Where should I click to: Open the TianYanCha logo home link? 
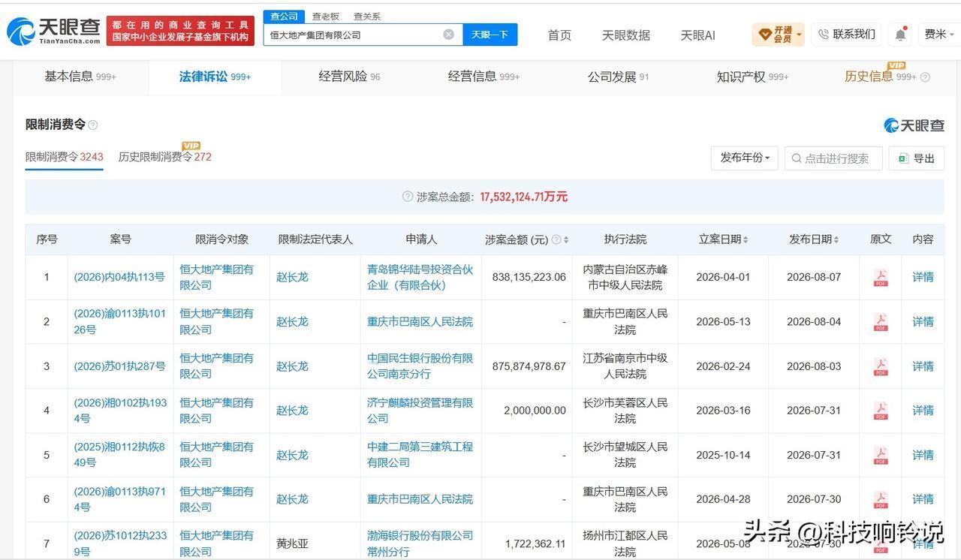pos(53,31)
